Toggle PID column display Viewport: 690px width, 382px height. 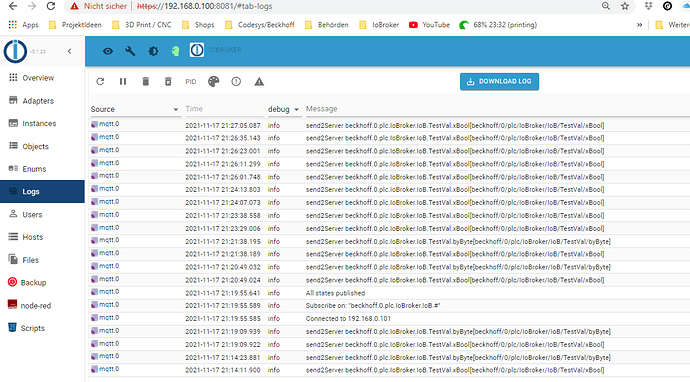tap(191, 82)
